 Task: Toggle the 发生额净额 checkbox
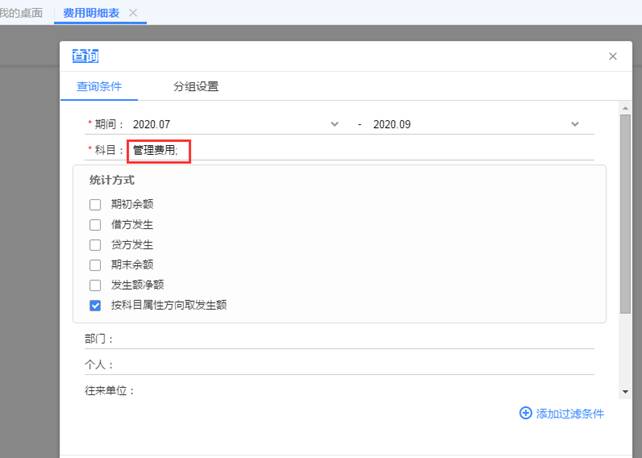(95, 285)
